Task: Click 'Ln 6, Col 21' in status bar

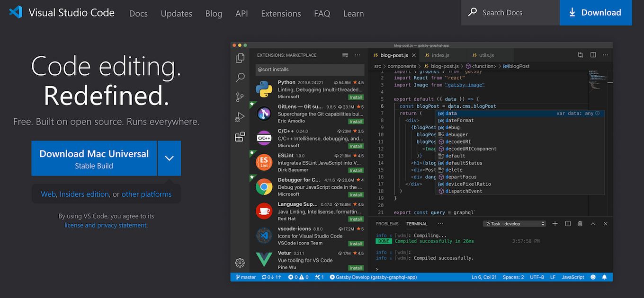Action: click(484, 277)
